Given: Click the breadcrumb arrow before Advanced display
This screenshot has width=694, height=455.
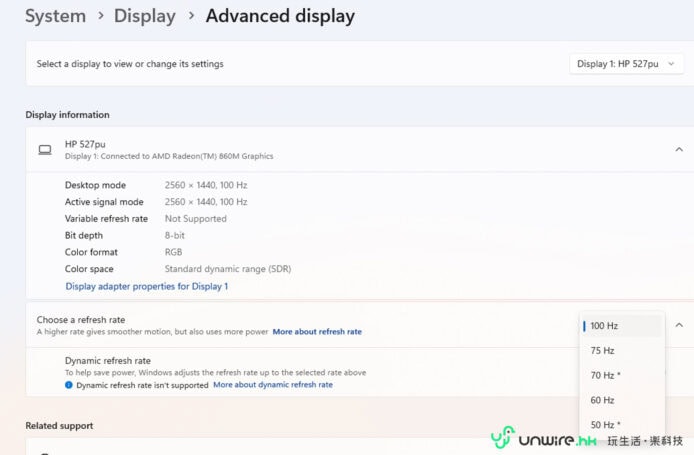Looking at the screenshot, I should pyautogui.click(x=190, y=17).
